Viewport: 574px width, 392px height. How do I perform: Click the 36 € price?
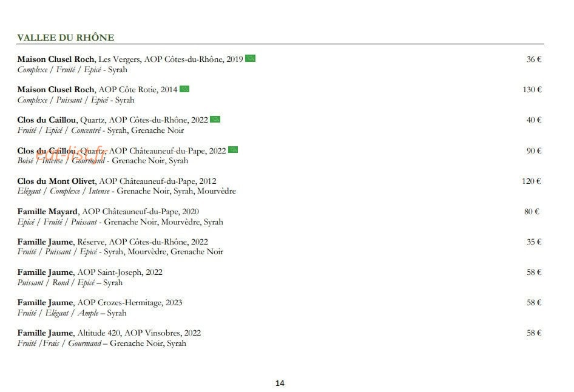534,59
